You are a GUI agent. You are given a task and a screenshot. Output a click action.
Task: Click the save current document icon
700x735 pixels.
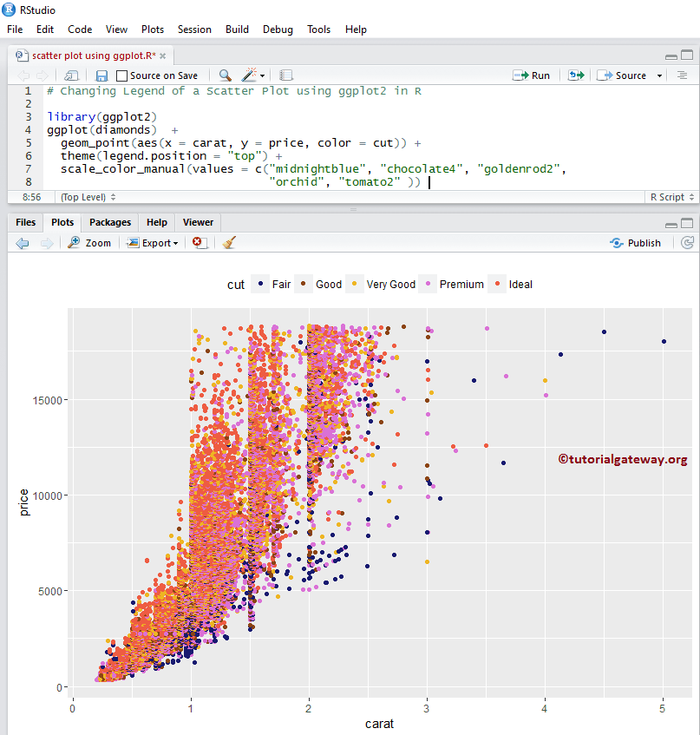tap(101, 75)
